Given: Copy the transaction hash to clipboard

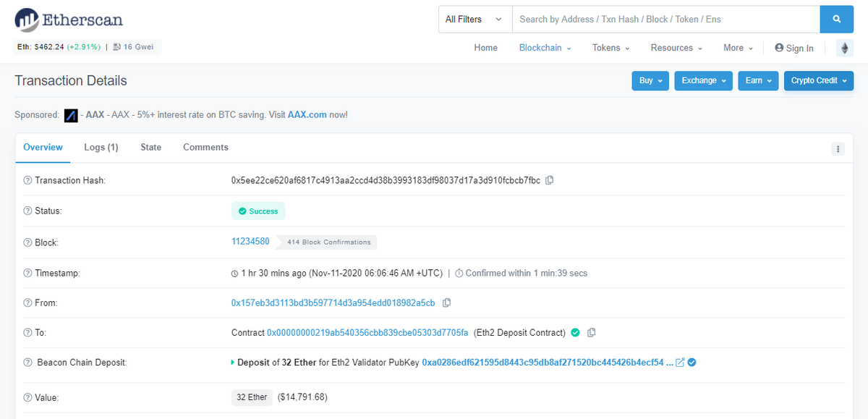Looking at the screenshot, I should point(550,180).
